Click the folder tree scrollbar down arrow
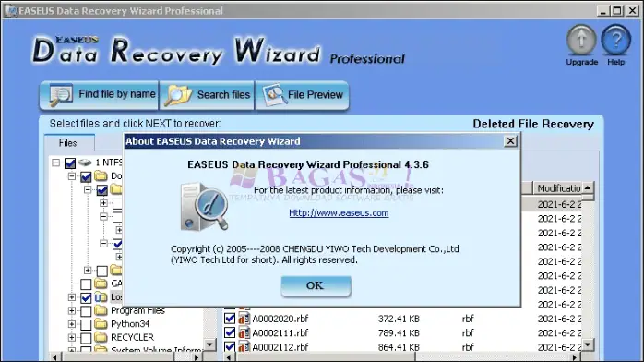The width and height of the screenshot is (644, 362). (x=209, y=344)
